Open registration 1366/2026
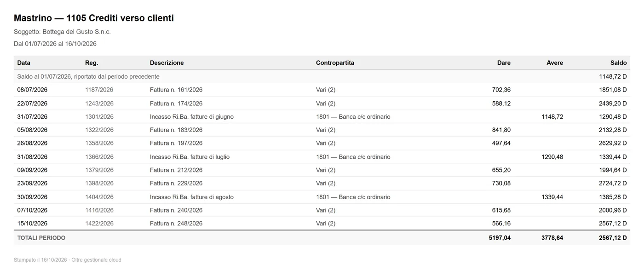This screenshot has width=644, height=276. [99, 157]
